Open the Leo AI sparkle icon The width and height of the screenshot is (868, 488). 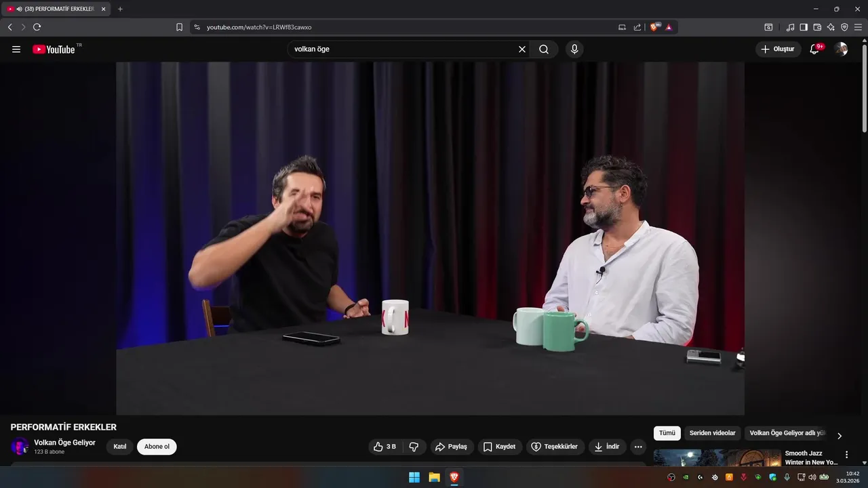pos(831,27)
